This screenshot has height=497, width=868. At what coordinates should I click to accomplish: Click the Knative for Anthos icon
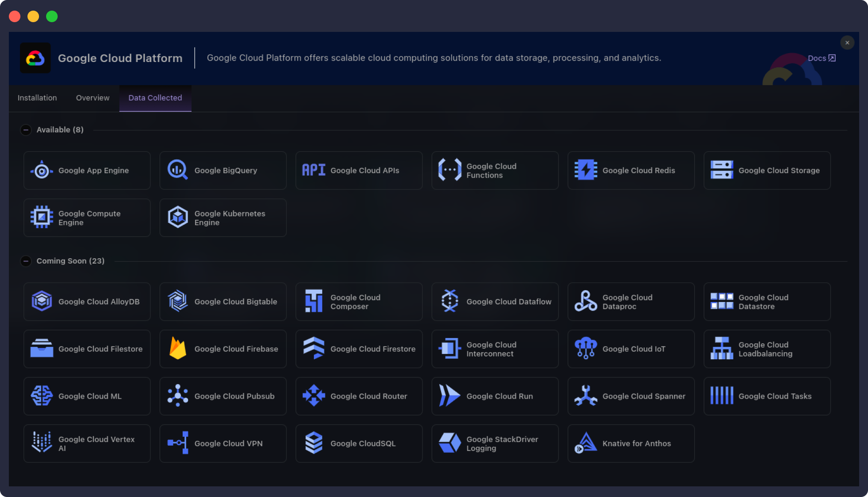[586, 443]
